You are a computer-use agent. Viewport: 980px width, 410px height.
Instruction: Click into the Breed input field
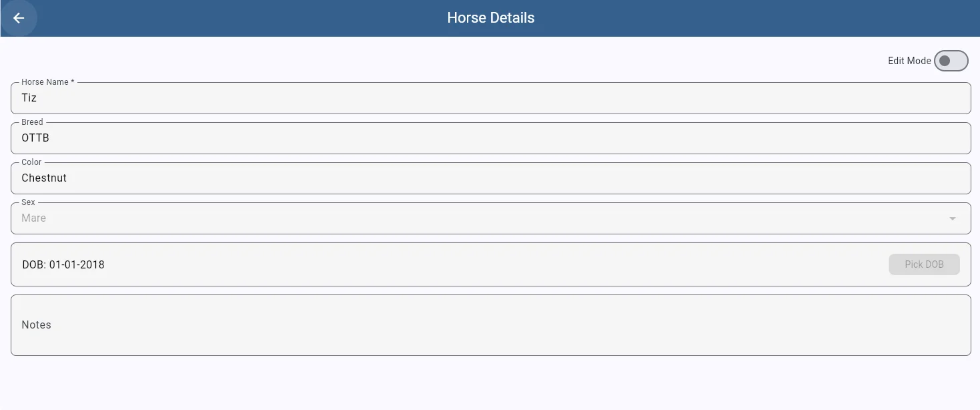click(x=490, y=138)
